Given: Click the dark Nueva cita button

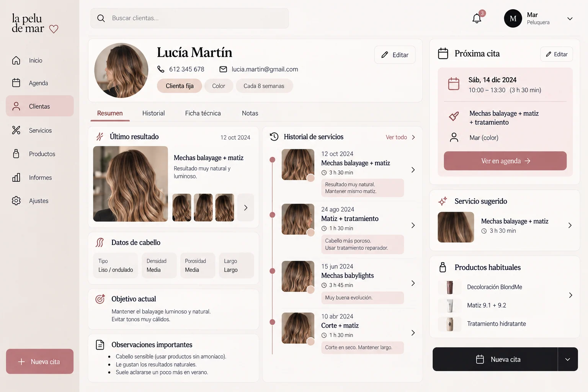Looking at the screenshot, I should tap(495, 359).
